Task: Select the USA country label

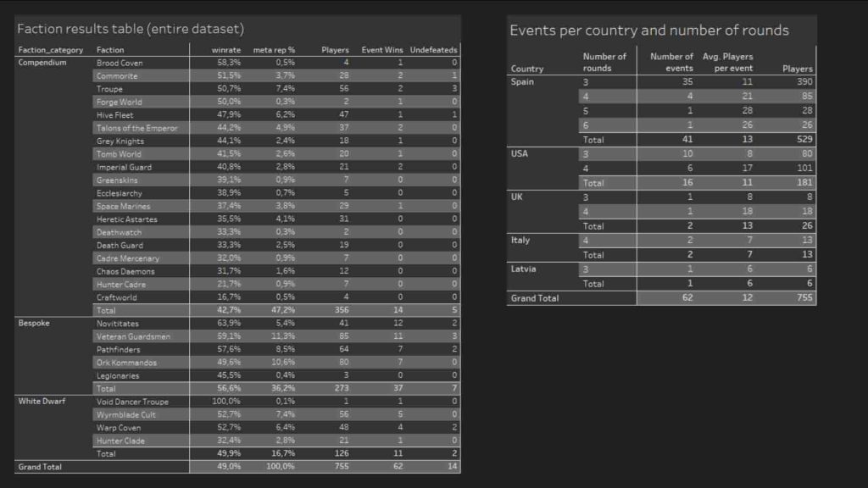Action: click(520, 154)
